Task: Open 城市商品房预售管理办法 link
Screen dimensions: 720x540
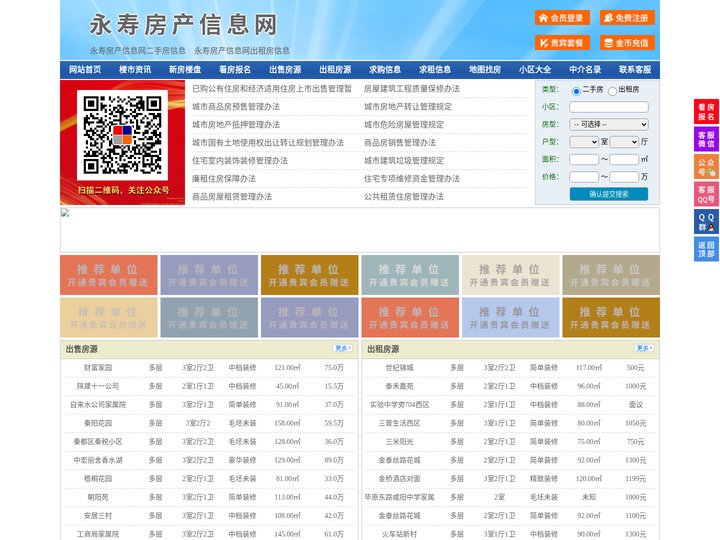Action: tap(236, 107)
